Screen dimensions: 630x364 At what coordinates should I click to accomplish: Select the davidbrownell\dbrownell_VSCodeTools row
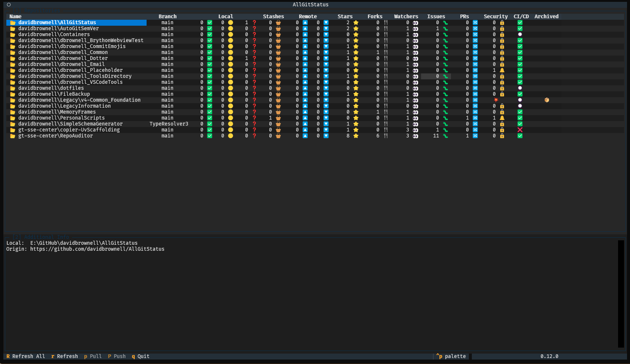tap(315, 82)
